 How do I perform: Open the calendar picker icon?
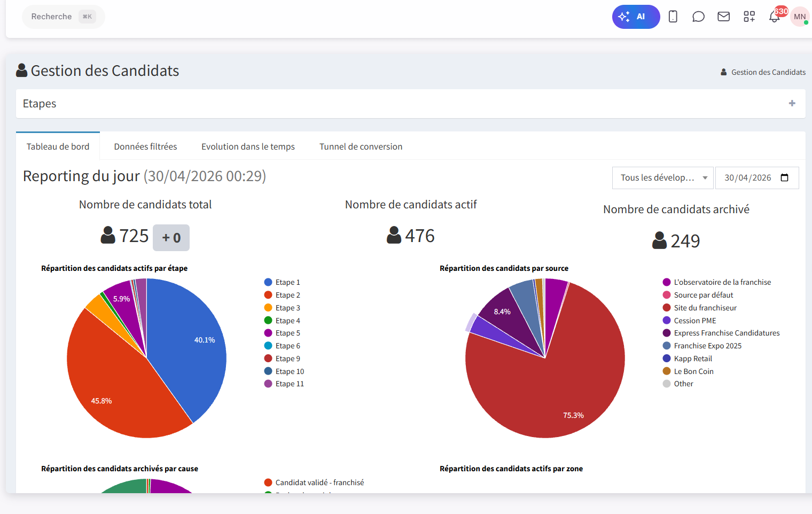[x=785, y=178]
